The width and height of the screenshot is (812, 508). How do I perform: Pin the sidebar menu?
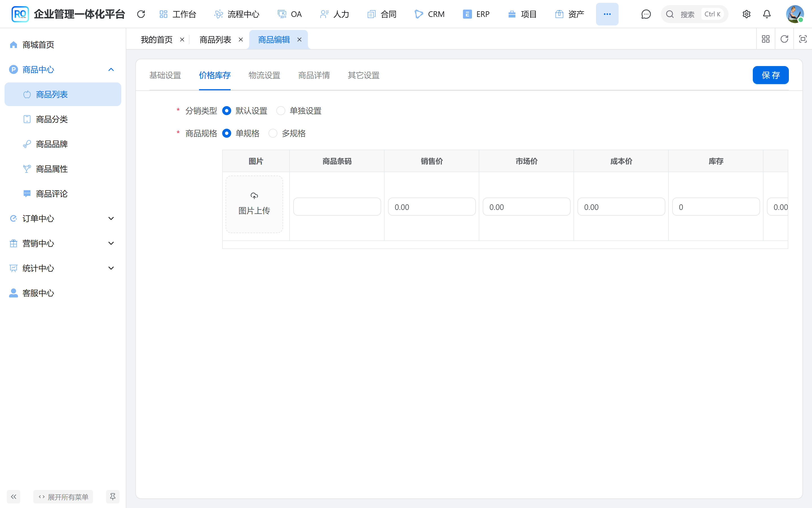pyautogui.click(x=113, y=497)
